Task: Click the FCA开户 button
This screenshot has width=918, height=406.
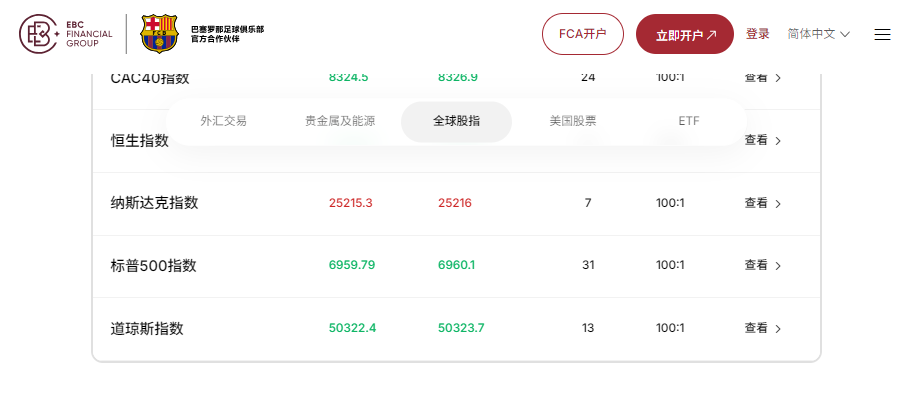Action: [583, 34]
